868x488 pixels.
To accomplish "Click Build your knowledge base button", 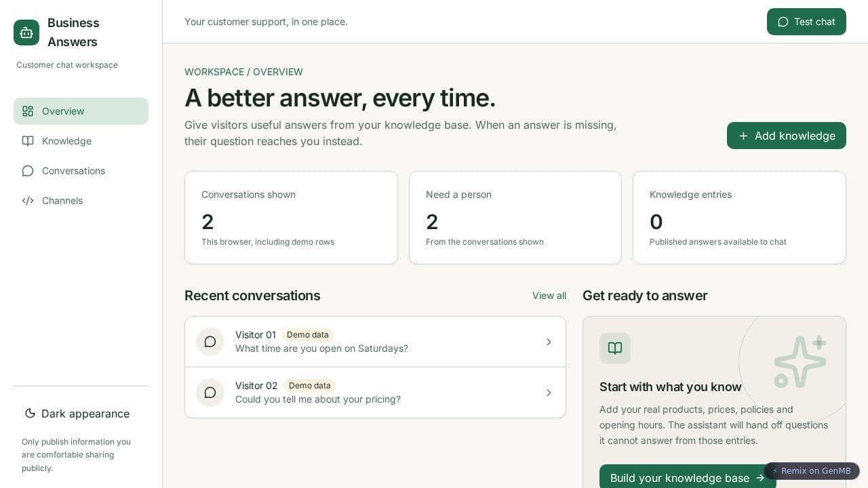I will coord(688,478).
